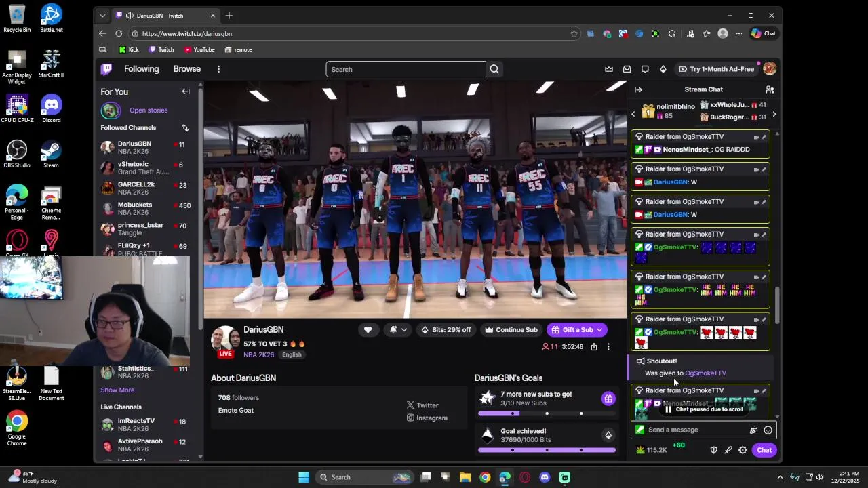Click the heart follow icon for DariusGBN
868x488 pixels.
[x=368, y=330]
